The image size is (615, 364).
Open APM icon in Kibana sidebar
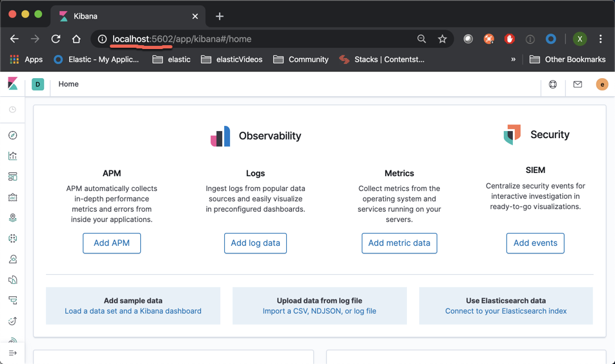point(12,301)
